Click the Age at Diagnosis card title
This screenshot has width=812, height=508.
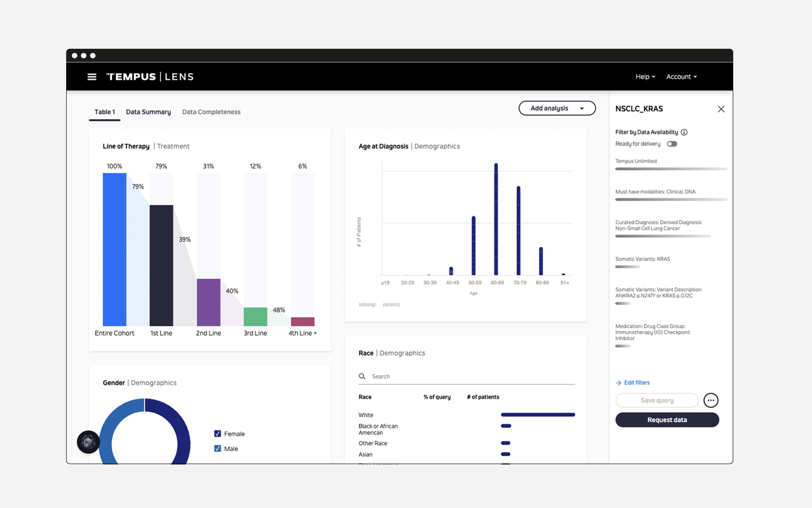pyautogui.click(x=383, y=146)
